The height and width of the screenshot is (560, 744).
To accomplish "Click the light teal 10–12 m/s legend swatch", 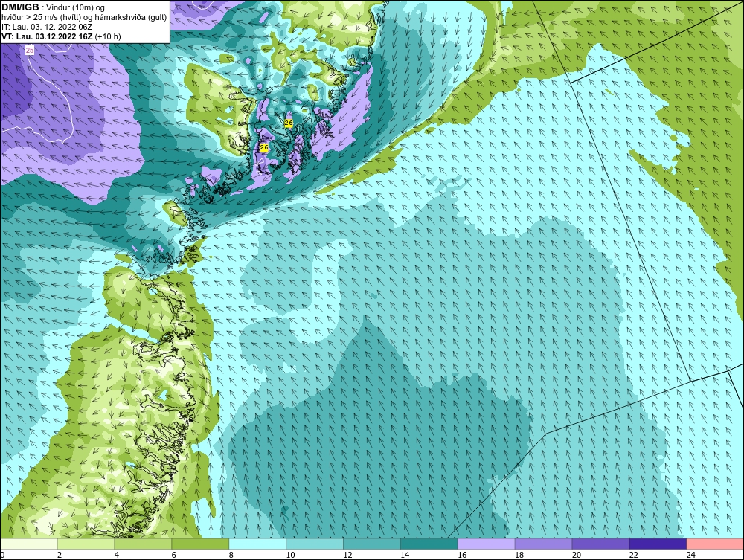I will coord(315,544).
